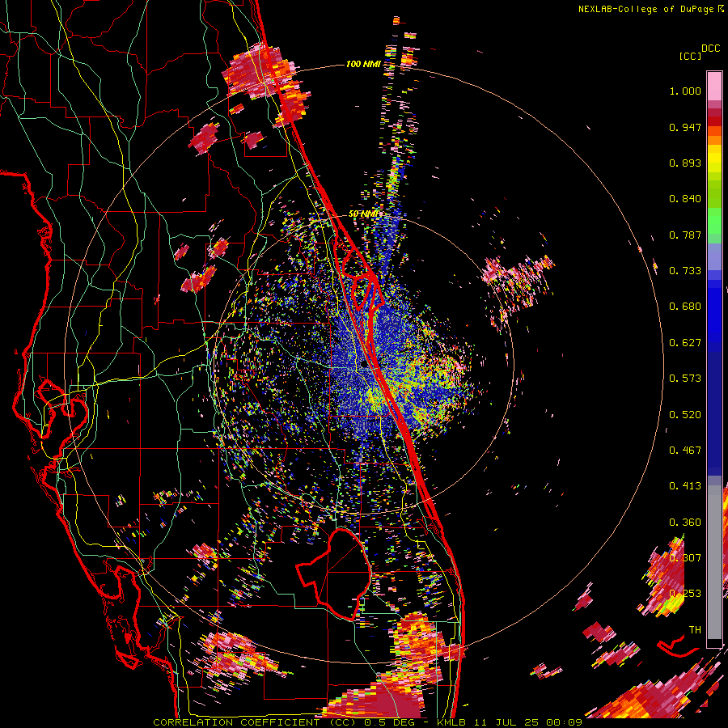Pick the light pink color at scale top
The height and width of the screenshot is (728, 728).
[714, 86]
